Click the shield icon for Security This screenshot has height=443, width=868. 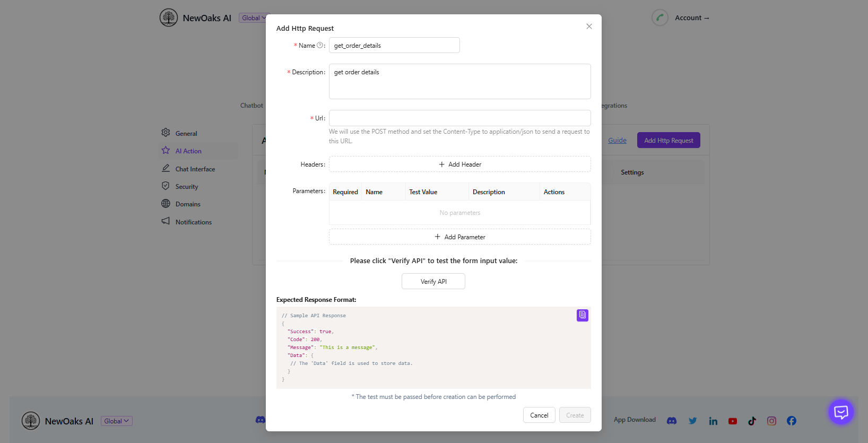pyautogui.click(x=166, y=186)
